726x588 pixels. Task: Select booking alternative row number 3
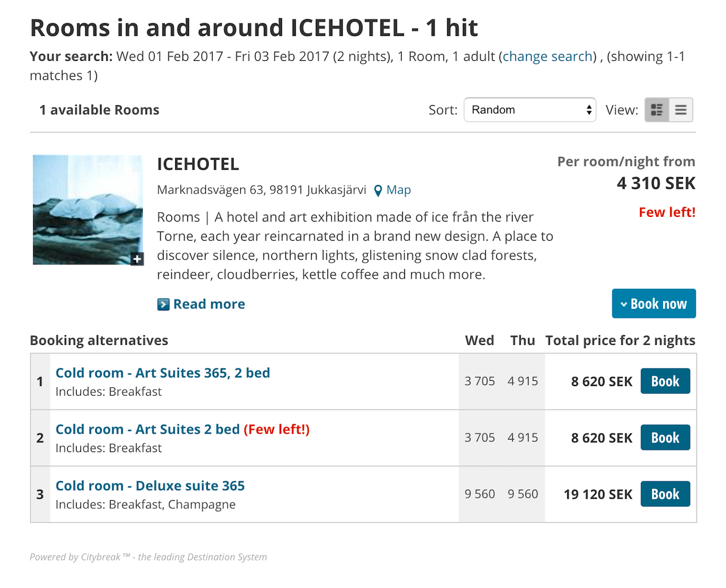click(40, 494)
